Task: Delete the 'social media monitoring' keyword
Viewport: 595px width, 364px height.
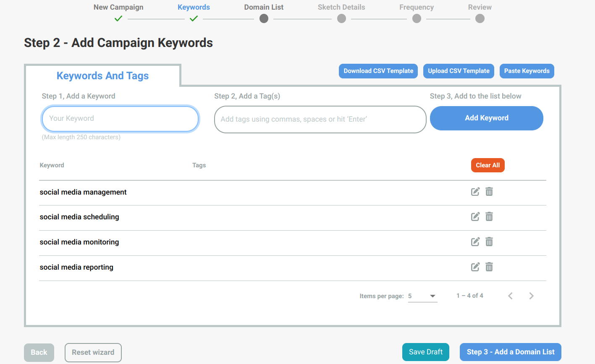Action: pos(489,242)
